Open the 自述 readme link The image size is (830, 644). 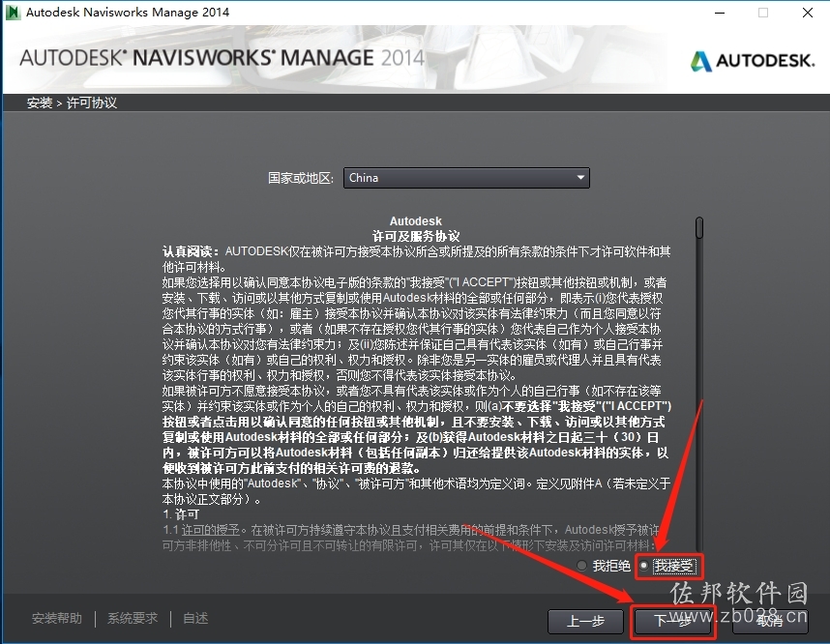195,618
